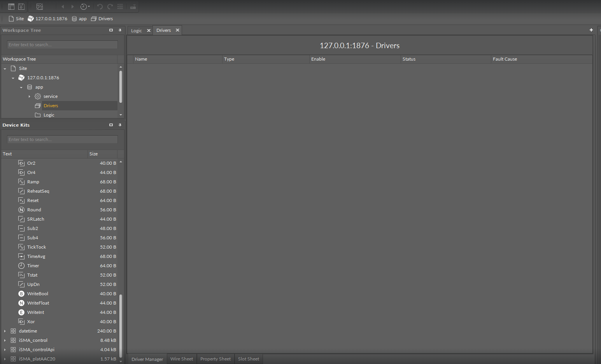
Task: Click the Name column header
Action: [141, 59]
